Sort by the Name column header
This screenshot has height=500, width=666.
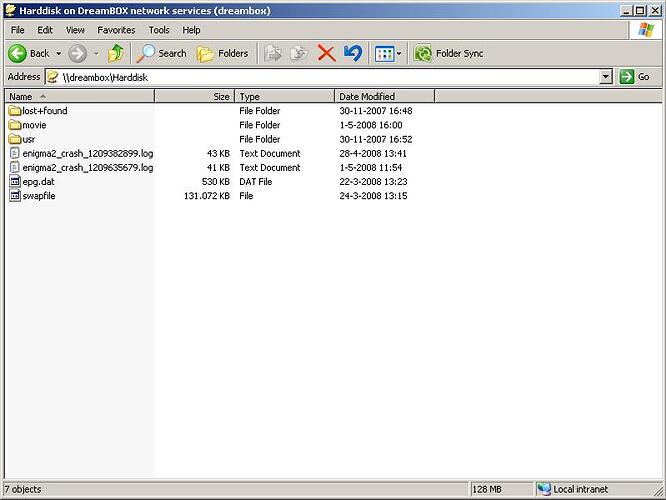[x=79, y=96]
